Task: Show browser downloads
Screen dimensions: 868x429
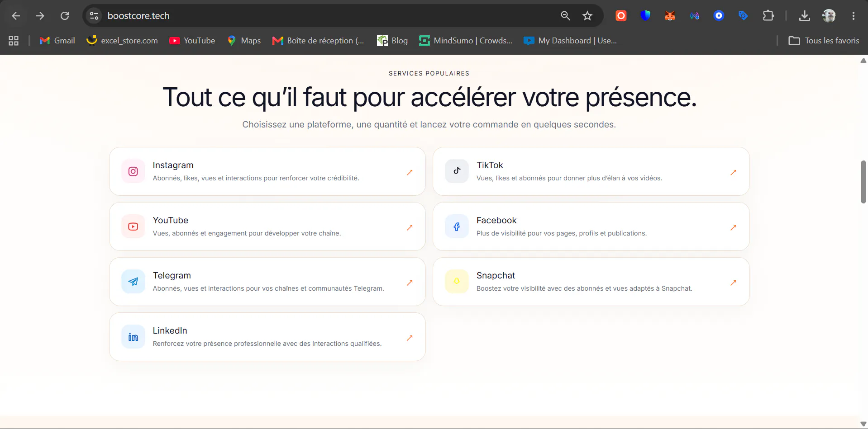Action: tap(804, 16)
